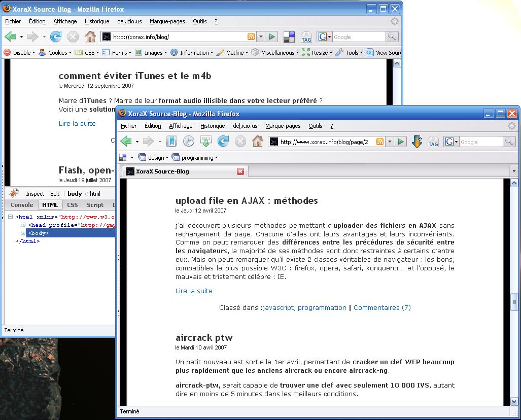521x420 pixels.
Task: Click html breadcrumb in Firebug toolbar
Action: 95,194
